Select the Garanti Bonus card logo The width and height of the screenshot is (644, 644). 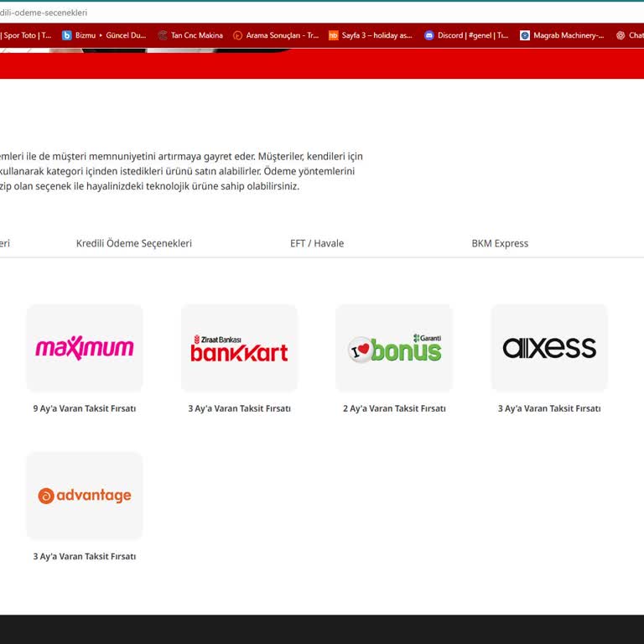pyautogui.click(x=394, y=348)
